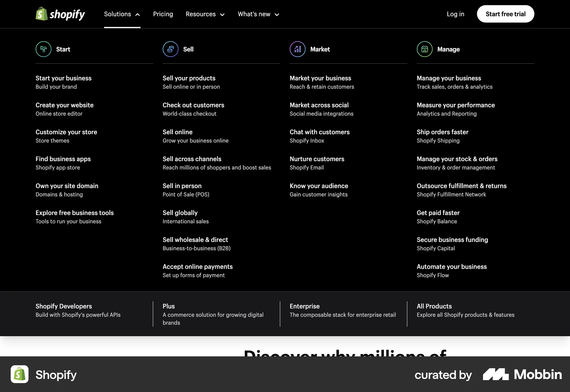The width and height of the screenshot is (570, 392).
Task: Click the Log in link
Action: coord(455,14)
